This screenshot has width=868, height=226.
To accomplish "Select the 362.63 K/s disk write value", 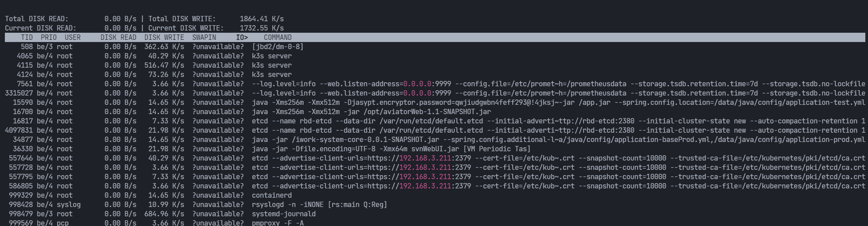I will (x=164, y=47).
